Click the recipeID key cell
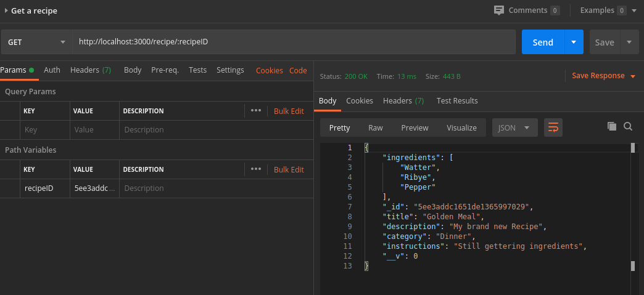The image size is (644, 295). tap(45, 188)
